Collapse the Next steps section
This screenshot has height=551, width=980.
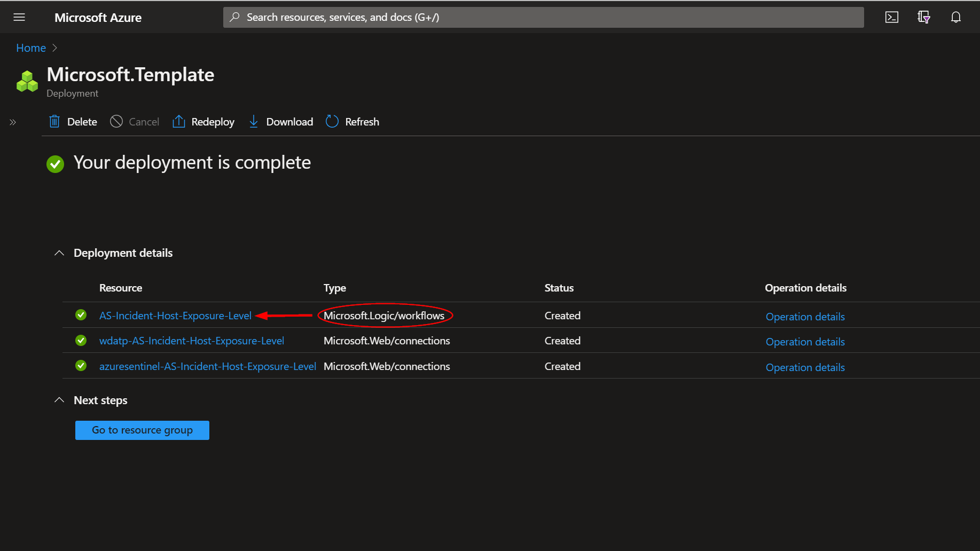click(x=59, y=400)
